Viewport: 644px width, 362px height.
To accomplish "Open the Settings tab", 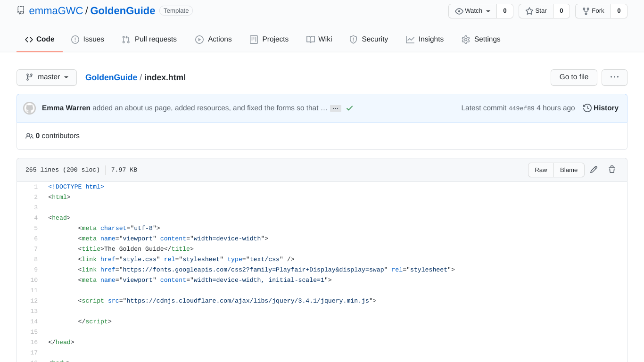I will click(481, 40).
